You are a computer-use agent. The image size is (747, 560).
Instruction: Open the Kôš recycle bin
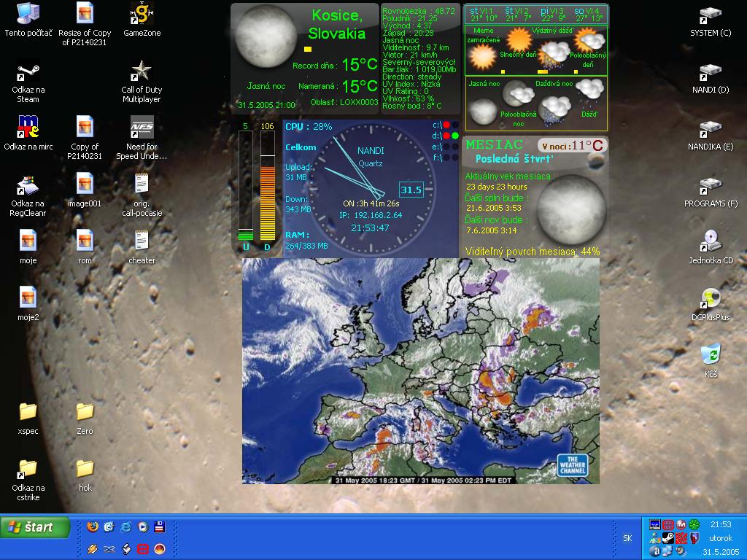click(711, 355)
